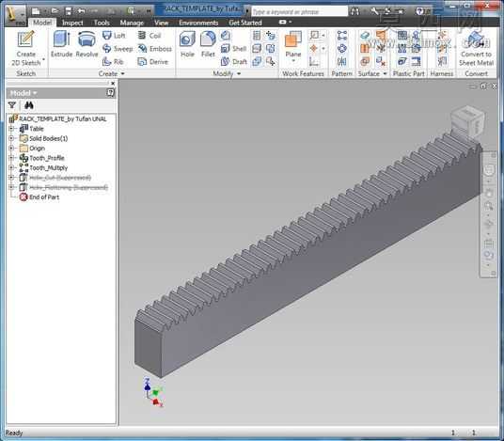This screenshot has width=504, height=441.
Task: Open the Find binoculars in the browser panel
Action: click(x=29, y=105)
